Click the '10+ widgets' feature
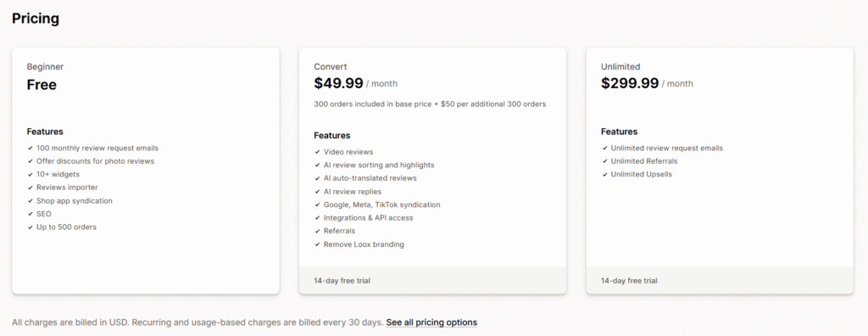This screenshot has height=336, width=868. (x=58, y=174)
